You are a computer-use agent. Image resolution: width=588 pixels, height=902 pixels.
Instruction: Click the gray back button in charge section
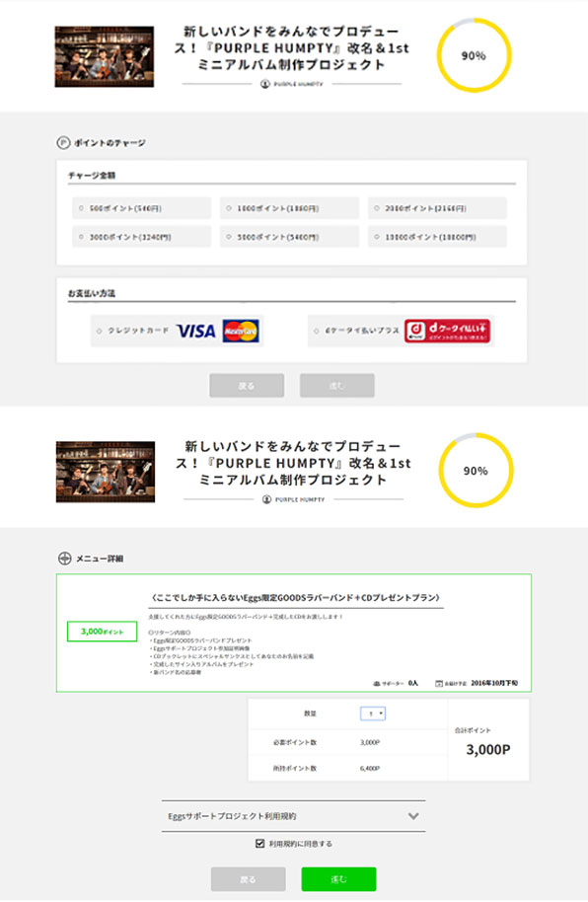point(247,386)
